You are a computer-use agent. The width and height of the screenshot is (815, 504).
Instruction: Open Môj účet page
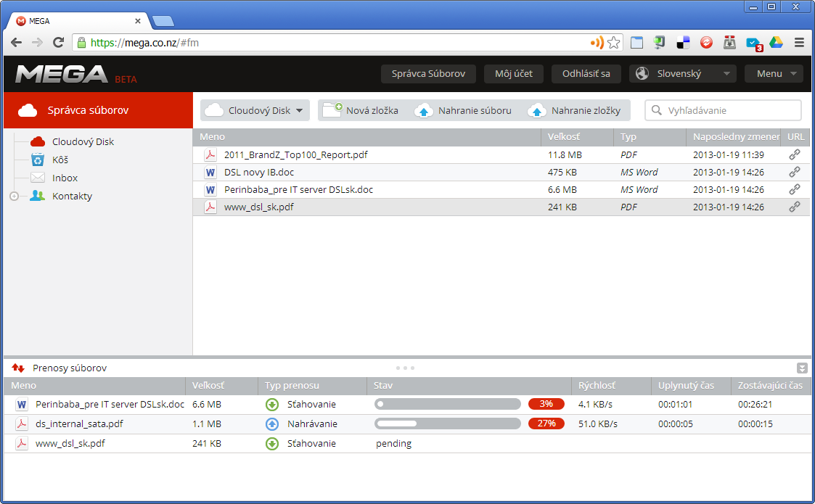tap(514, 74)
